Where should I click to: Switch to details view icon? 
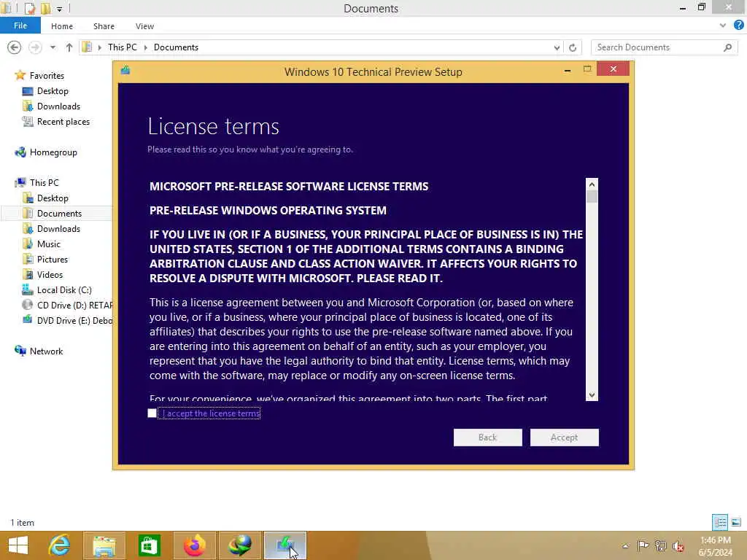click(x=720, y=522)
